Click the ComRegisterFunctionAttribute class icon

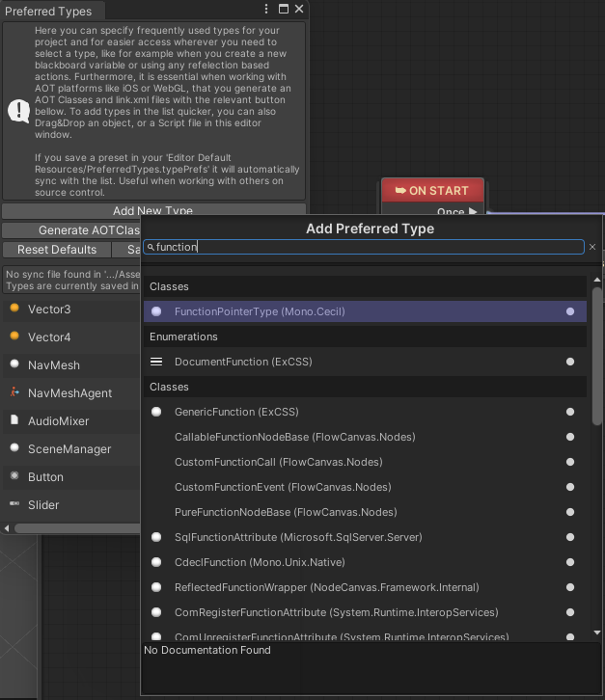156,612
